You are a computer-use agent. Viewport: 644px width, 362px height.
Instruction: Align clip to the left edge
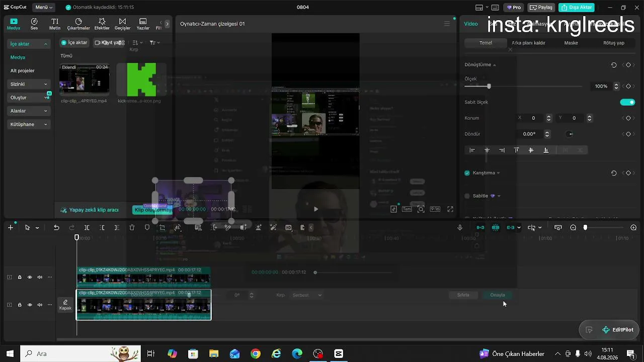click(472, 150)
